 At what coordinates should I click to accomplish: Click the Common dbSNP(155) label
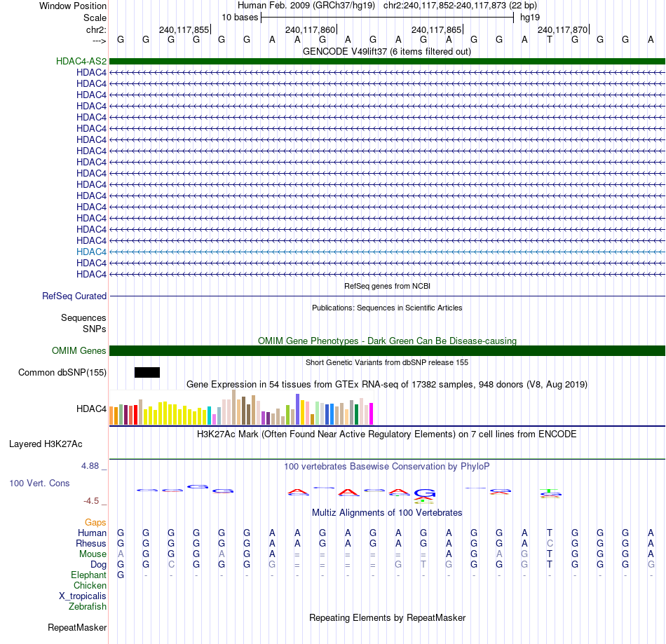[x=62, y=372]
